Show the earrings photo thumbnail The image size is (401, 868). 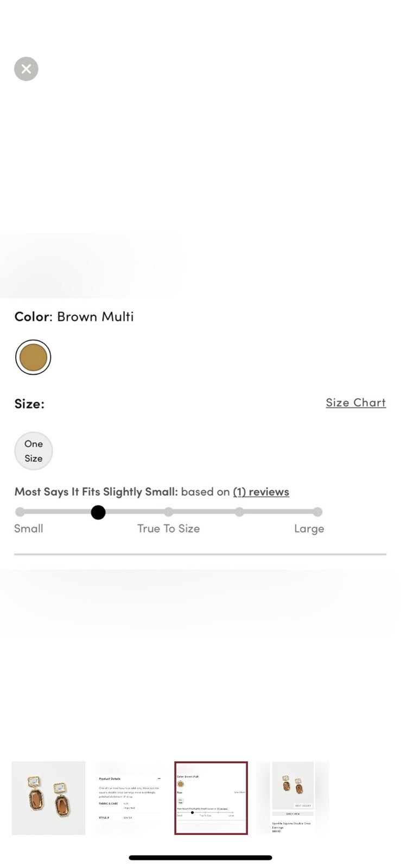(x=49, y=798)
